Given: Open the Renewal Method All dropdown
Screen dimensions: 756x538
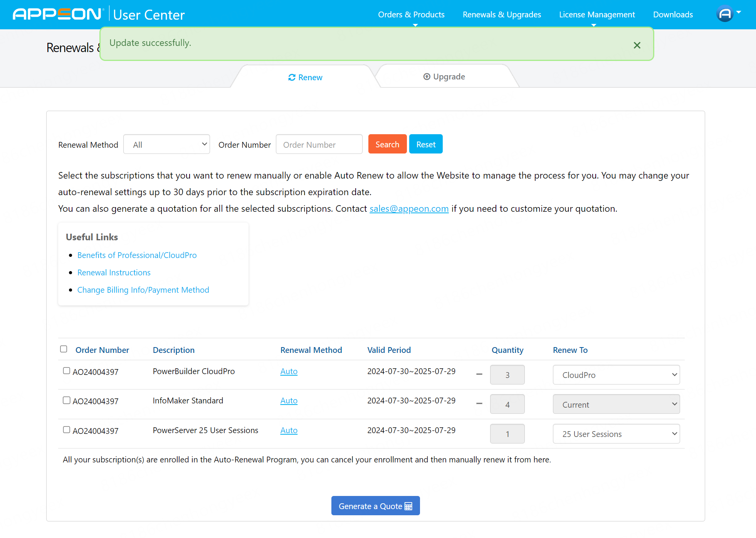Looking at the screenshot, I should click(166, 144).
